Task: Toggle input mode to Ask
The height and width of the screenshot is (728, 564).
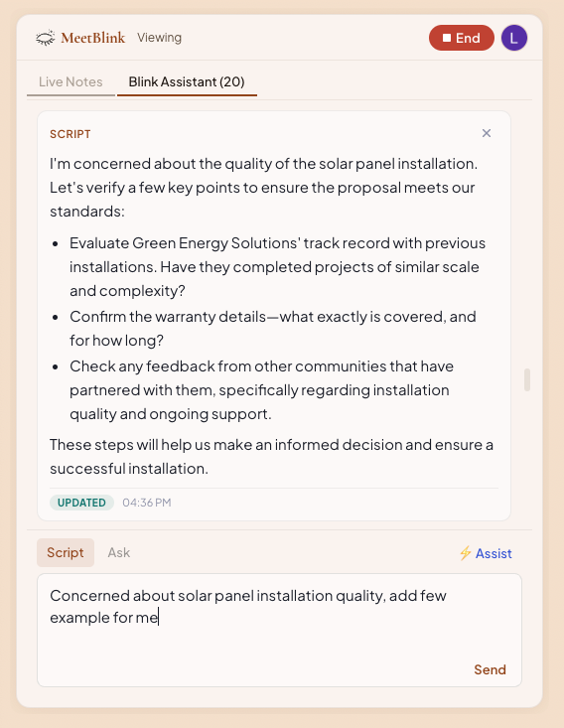Action: 119,552
